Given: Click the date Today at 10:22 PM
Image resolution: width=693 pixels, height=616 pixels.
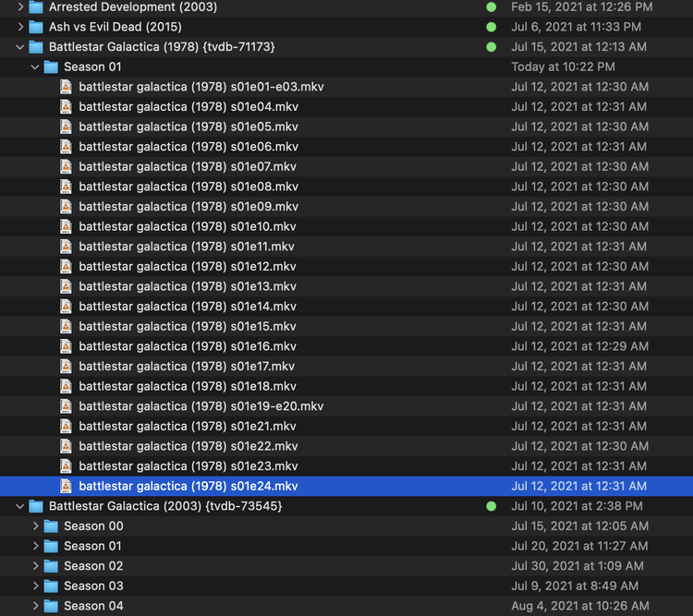Looking at the screenshot, I should 563,66.
